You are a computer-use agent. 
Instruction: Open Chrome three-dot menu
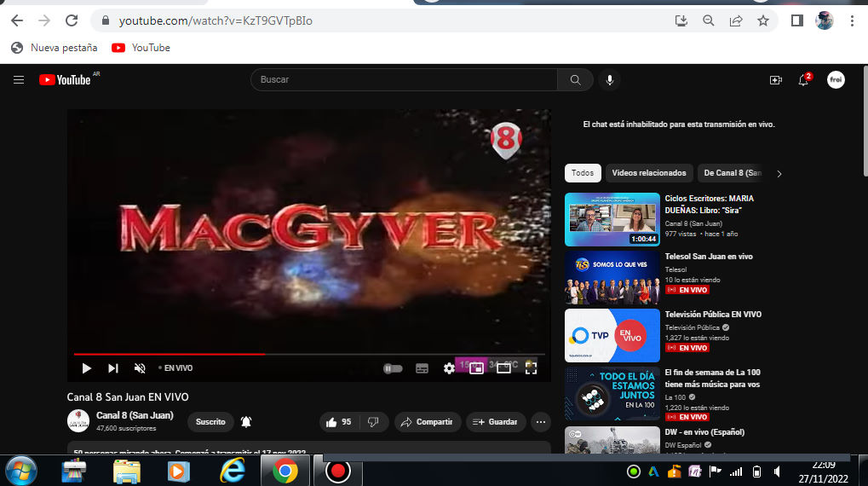click(852, 20)
